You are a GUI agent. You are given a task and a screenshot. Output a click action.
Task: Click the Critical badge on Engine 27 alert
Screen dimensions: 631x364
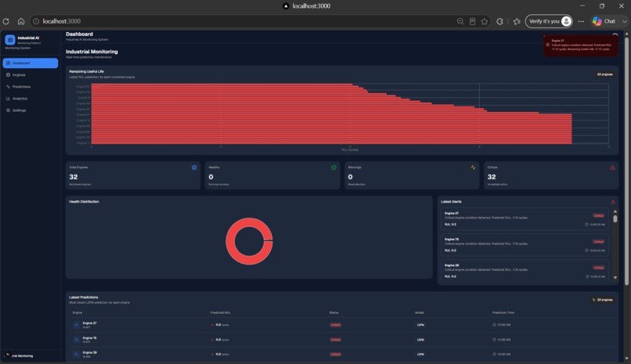[598, 215]
